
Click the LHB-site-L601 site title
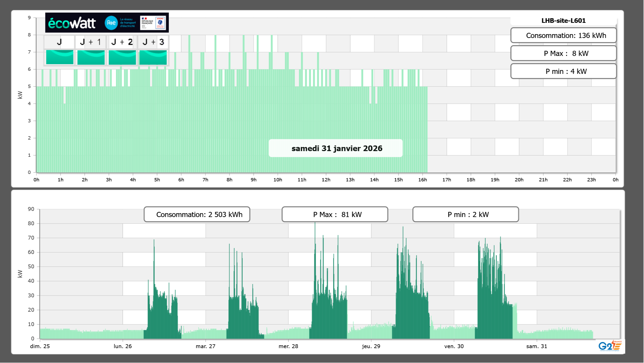pyautogui.click(x=563, y=21)
